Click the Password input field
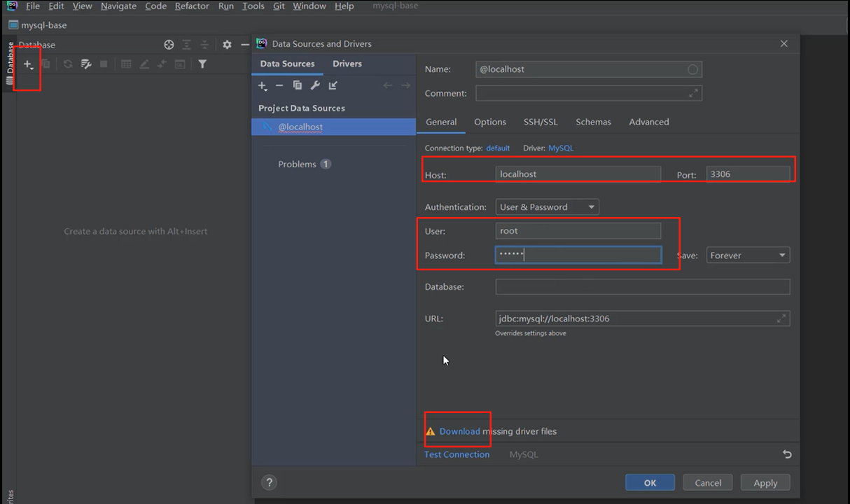Viewport: 850px width, 504px height. [x=578, y=255]
